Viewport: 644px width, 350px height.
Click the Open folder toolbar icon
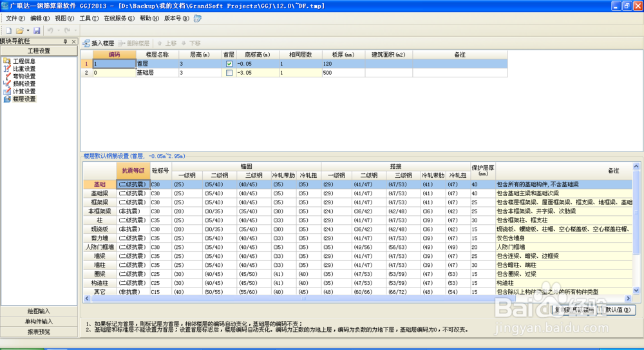[19, 30]
